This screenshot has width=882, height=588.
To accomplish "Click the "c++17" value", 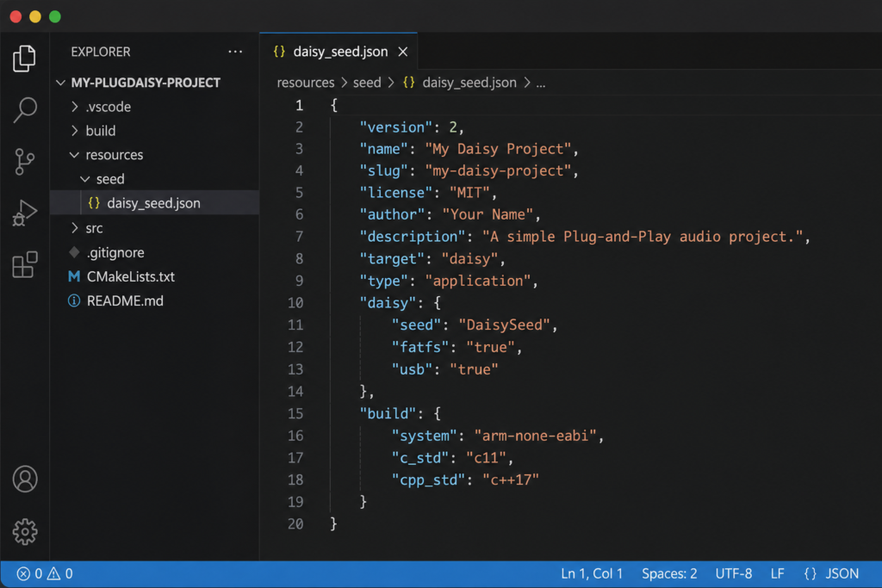I will [x=511, y=480].
